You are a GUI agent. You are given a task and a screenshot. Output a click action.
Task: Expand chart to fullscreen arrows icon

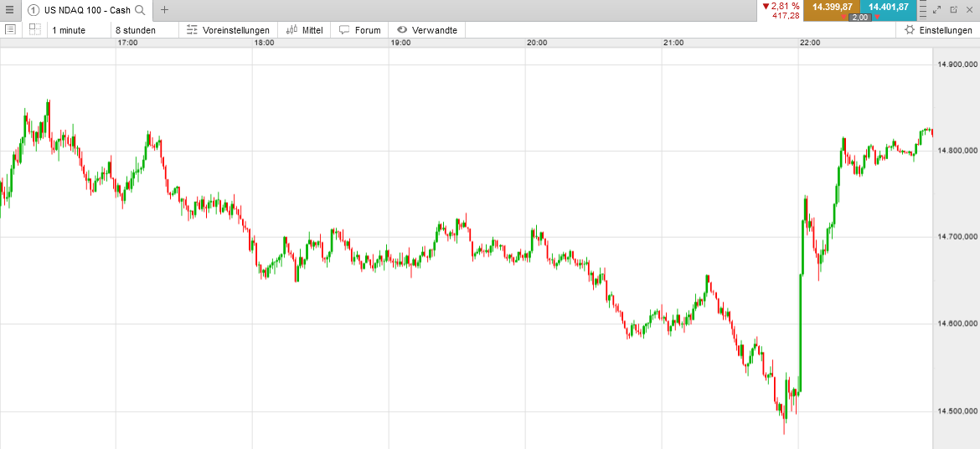(937, 9)
